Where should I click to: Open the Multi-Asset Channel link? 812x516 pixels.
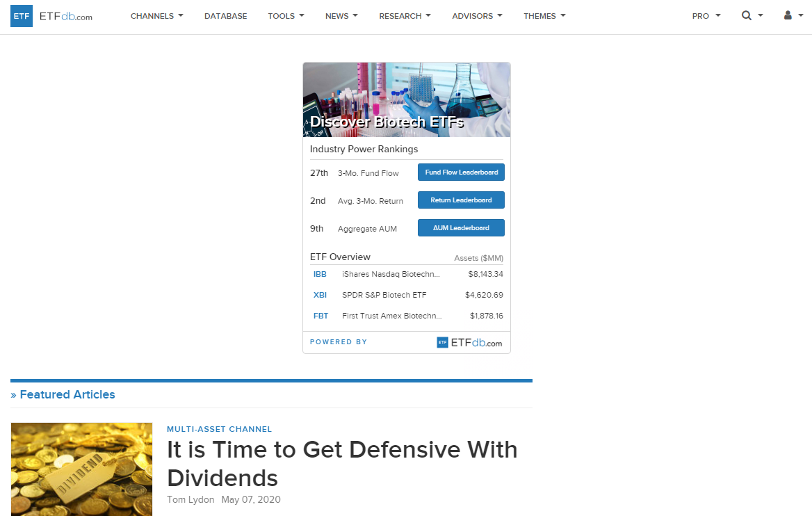pos(219,429)
